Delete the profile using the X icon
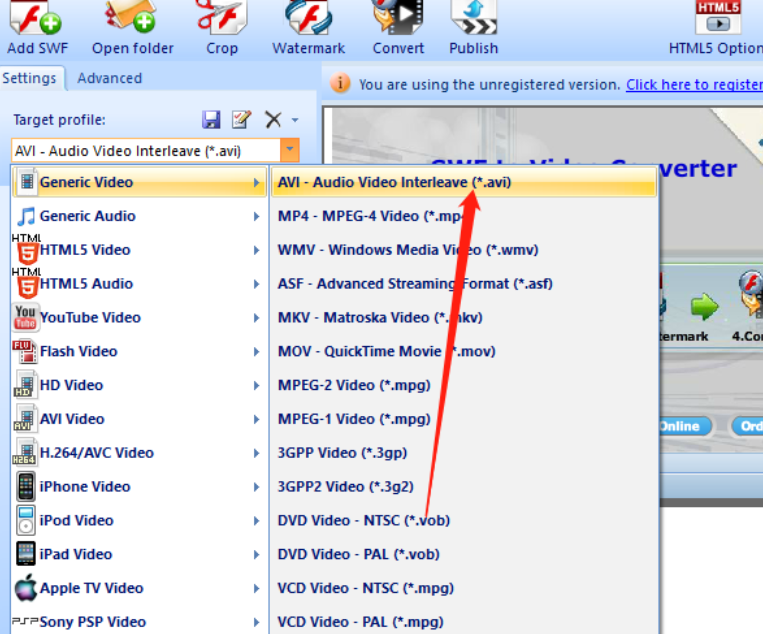 coord(273,119)
